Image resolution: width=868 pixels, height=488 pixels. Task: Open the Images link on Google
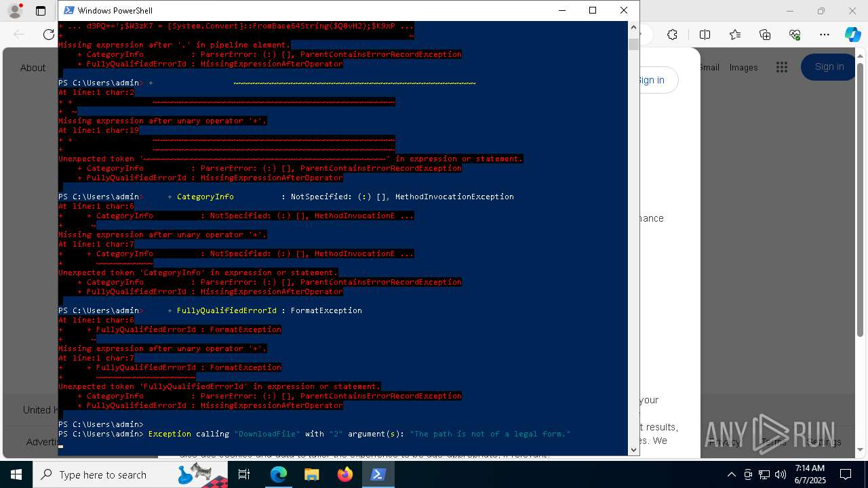coord(743,67)
